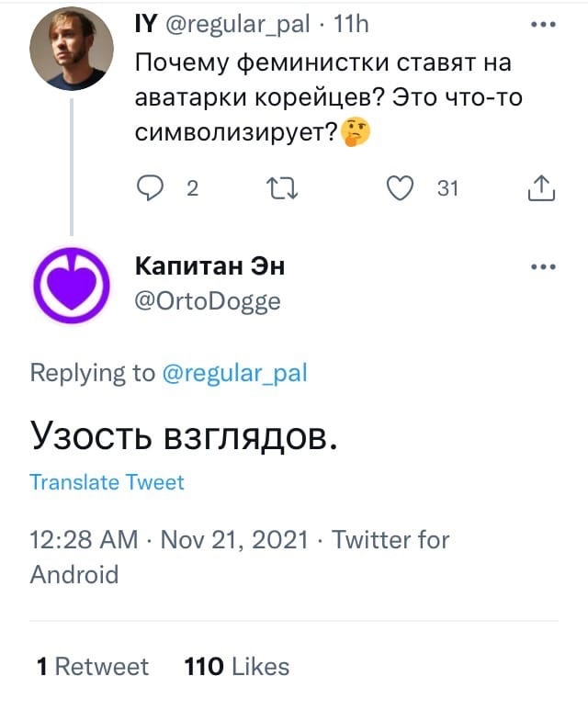View the 110 Likes list
The image size is (588, 710).
tap(237, 666)
